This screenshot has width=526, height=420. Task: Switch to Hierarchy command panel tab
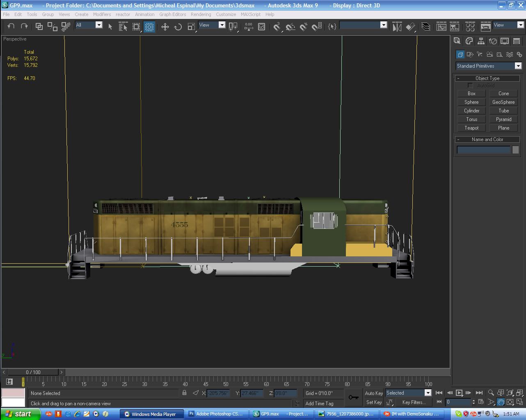tap(481, 41)
